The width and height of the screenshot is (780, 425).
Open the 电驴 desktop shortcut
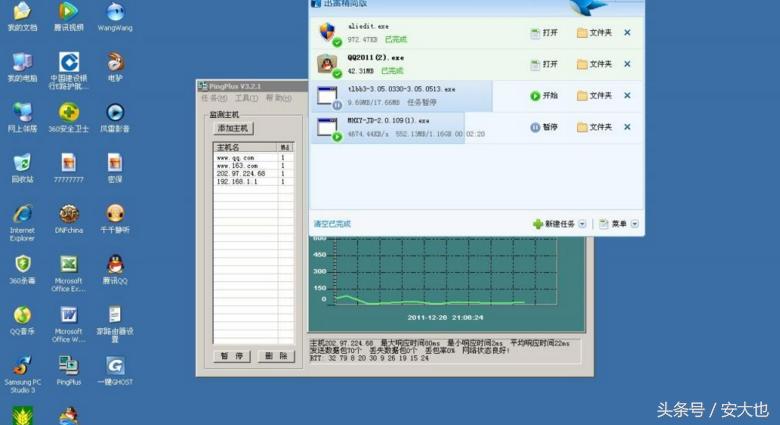[x=115, y=67]
